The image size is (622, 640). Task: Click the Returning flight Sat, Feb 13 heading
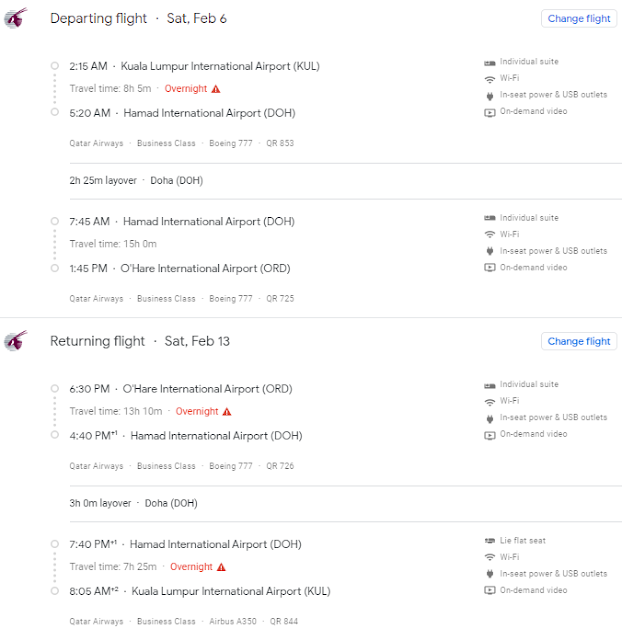click(x=140, y=341)
